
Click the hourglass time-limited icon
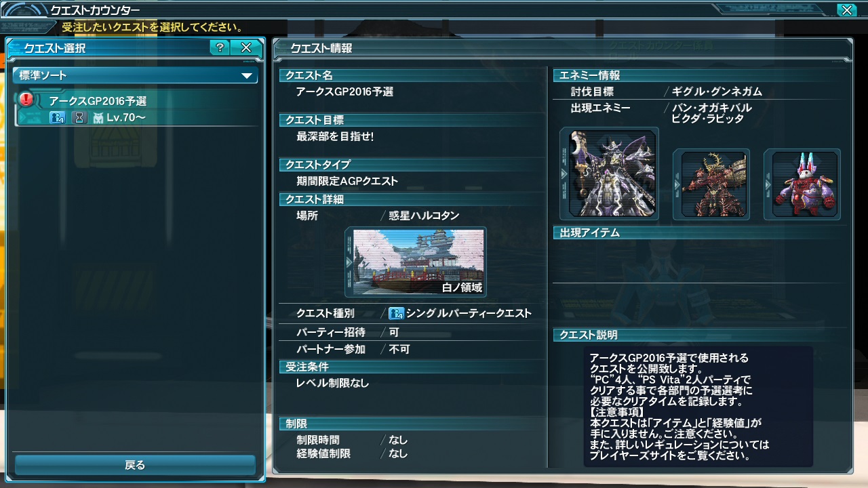[79, 117]
